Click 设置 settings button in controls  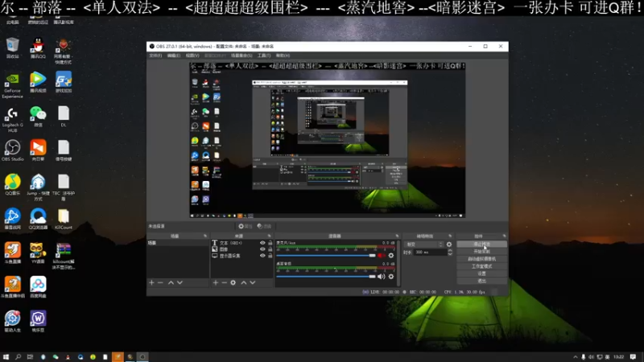point(481,274)
